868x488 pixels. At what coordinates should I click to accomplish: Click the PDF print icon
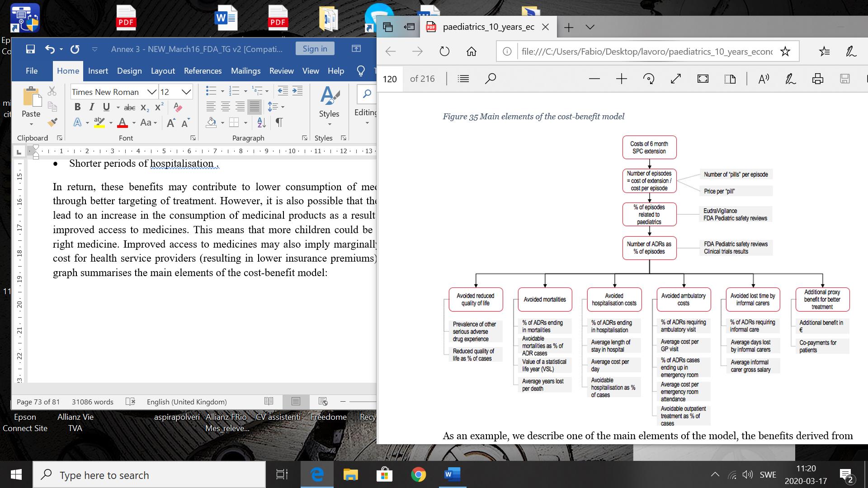[818, 79]
